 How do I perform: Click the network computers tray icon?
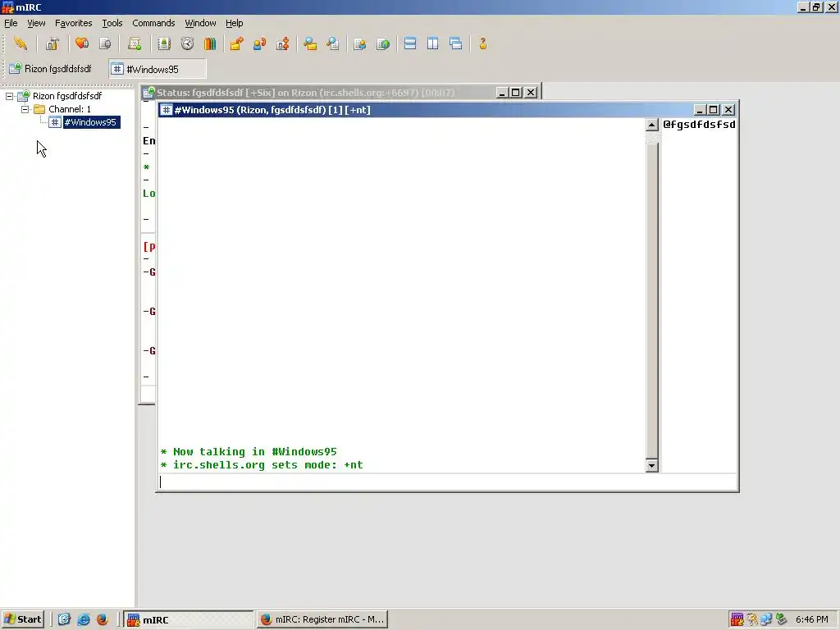coord(767,619)
